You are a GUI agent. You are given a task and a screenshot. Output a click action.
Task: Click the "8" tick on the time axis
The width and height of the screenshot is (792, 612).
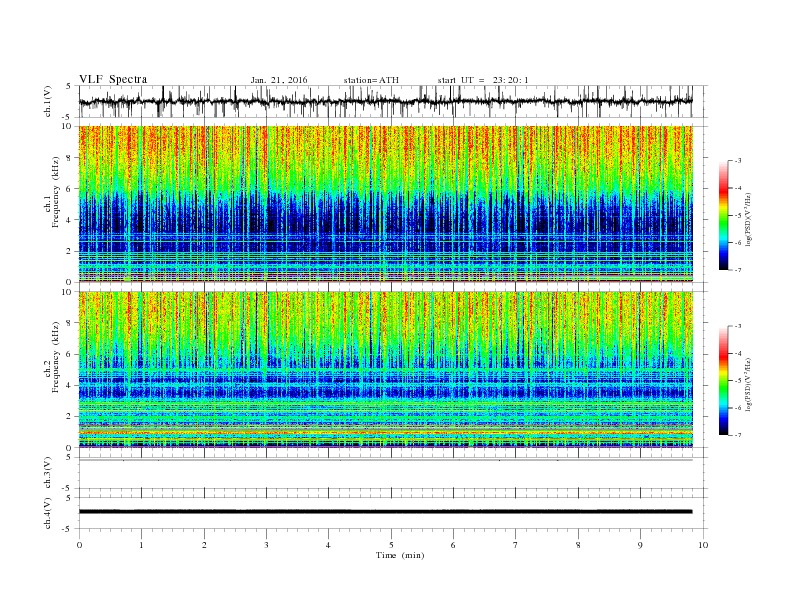(578, 545)
